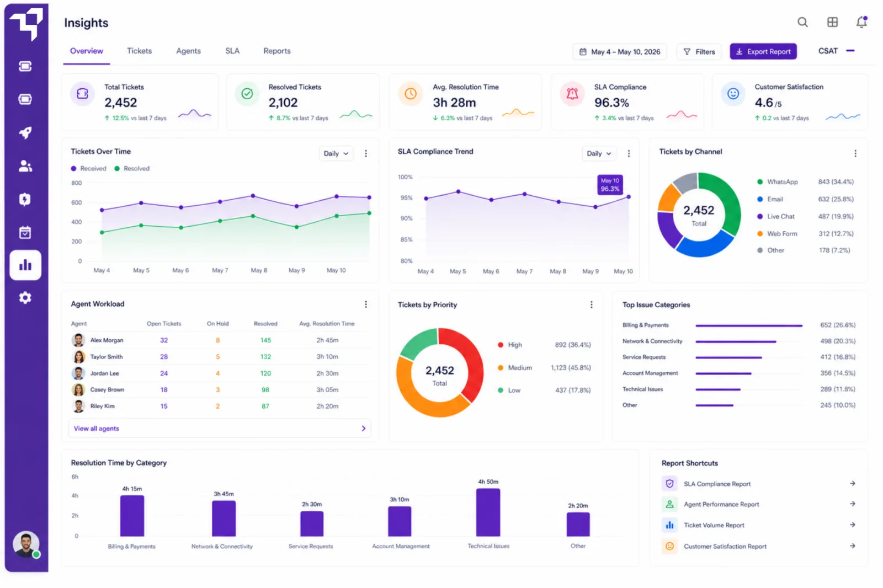This screenshot has width=883, height=588.
Task: Toggle Email in channel legend
Action: [x=770, y=199]
